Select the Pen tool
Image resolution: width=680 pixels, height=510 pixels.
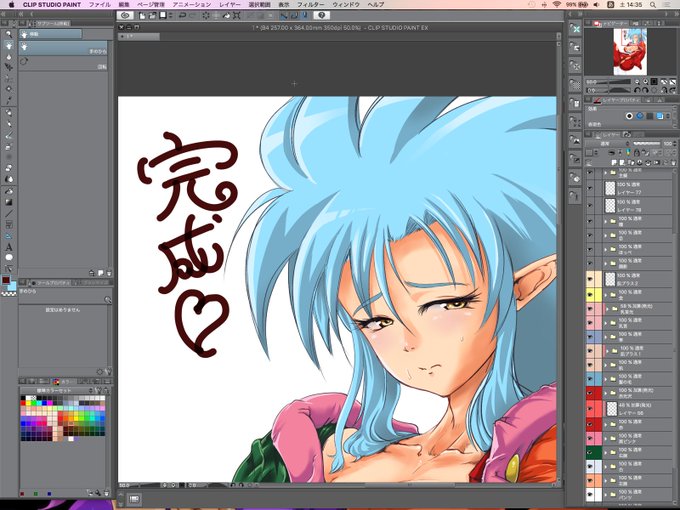[9, 112]
